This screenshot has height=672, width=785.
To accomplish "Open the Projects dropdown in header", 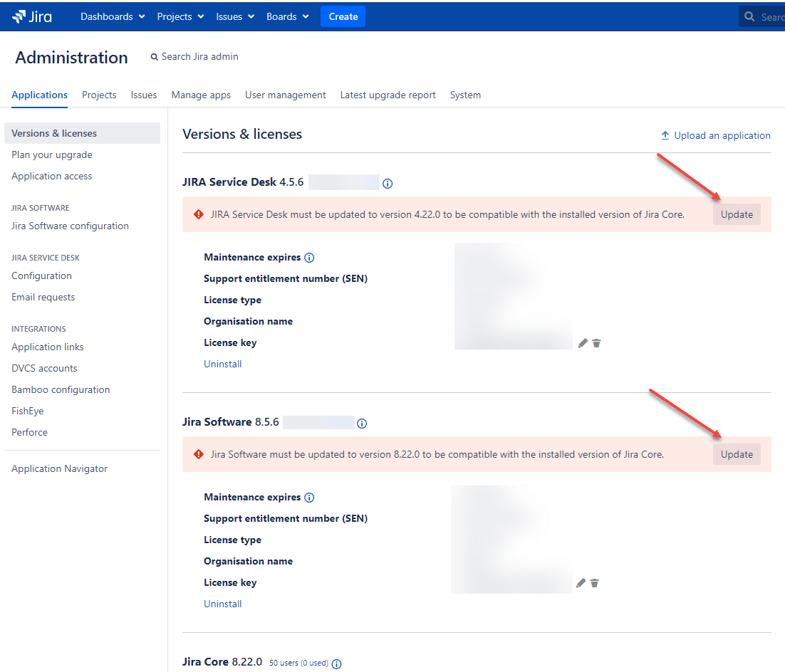I will coord(180,16).
